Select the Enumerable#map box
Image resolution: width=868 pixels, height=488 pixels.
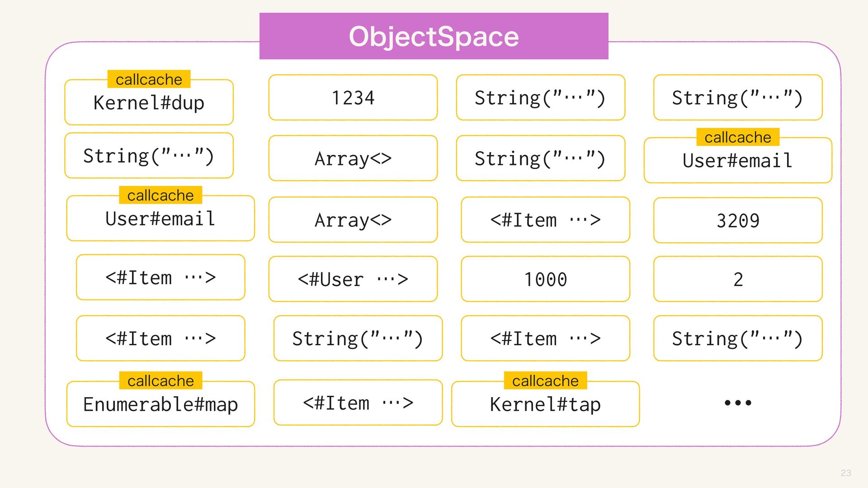tap(160, 404)
